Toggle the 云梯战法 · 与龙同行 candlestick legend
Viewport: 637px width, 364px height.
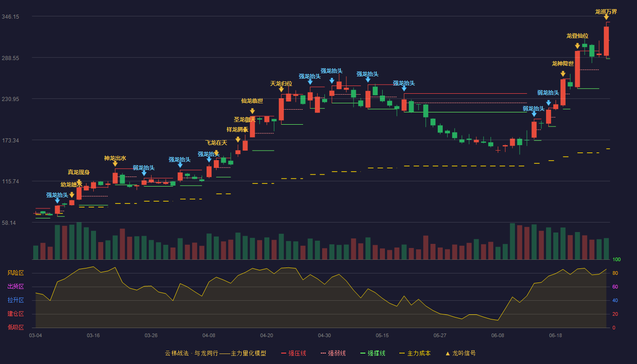click(215, 353)
